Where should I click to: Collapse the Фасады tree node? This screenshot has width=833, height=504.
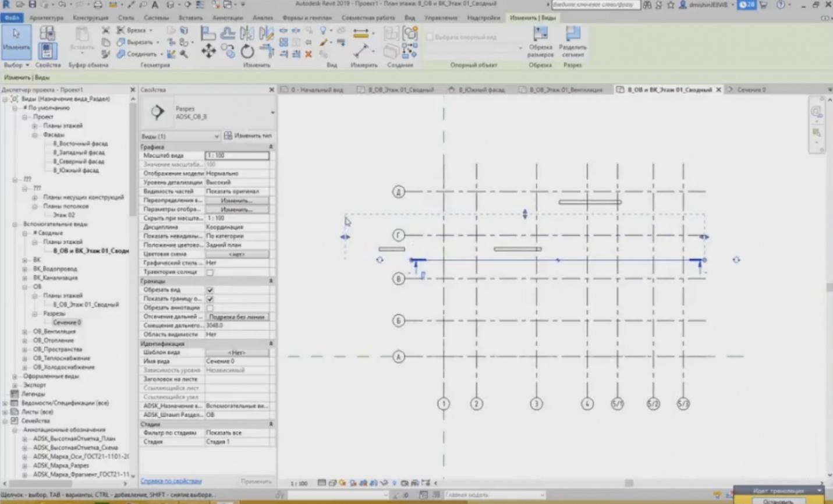point(34,134)
